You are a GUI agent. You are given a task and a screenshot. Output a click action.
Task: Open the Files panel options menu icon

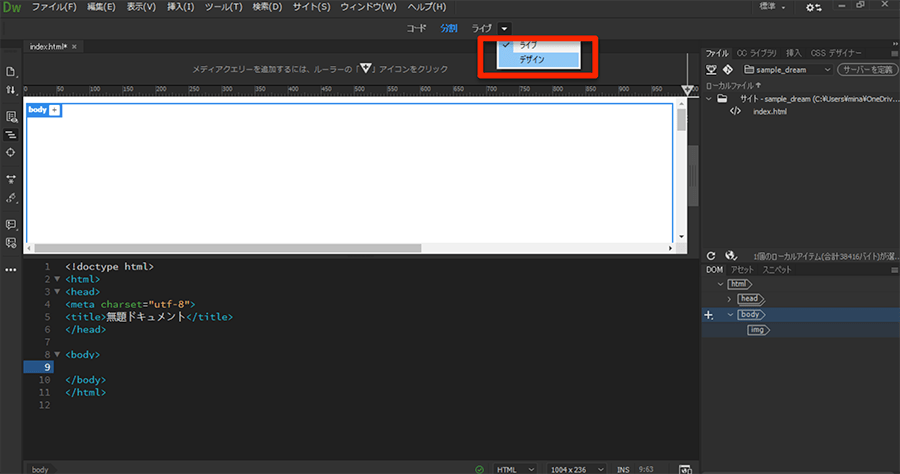894,53
